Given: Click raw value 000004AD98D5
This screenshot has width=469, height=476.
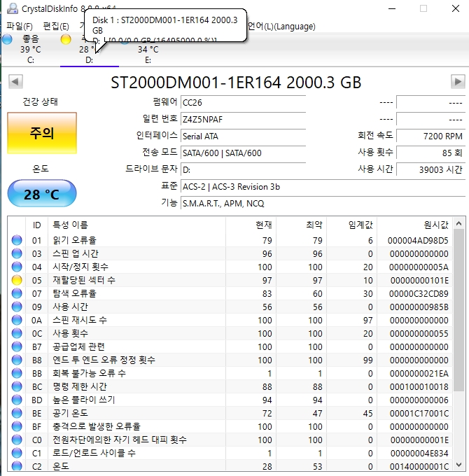Looking at the screenshot, I should coord(418,240).
